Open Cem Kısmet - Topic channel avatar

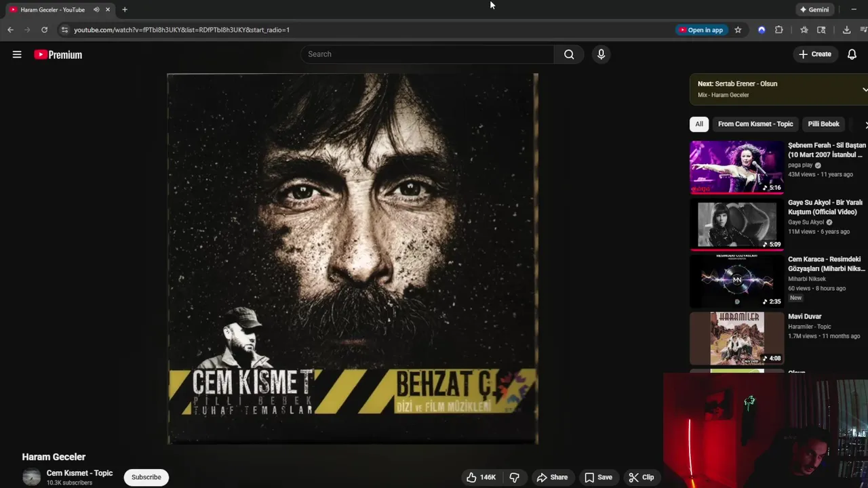[x=31, y=477]
